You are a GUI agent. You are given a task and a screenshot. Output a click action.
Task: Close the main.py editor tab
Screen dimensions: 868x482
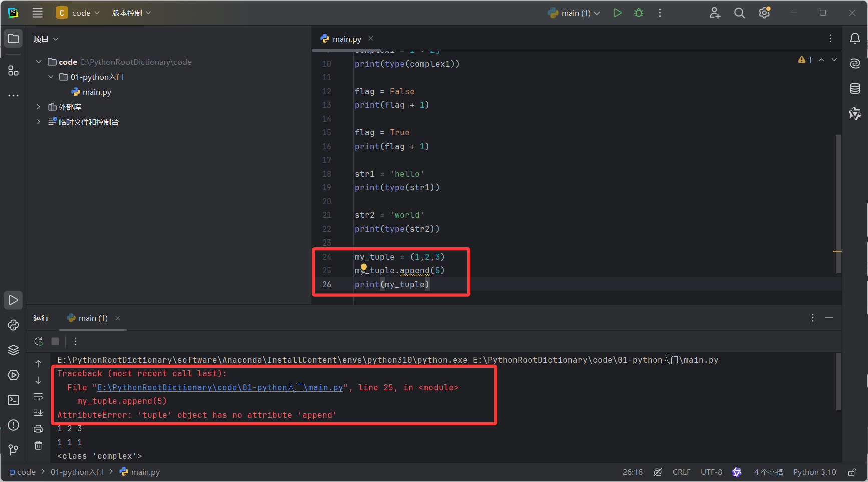tap(371, 38)
